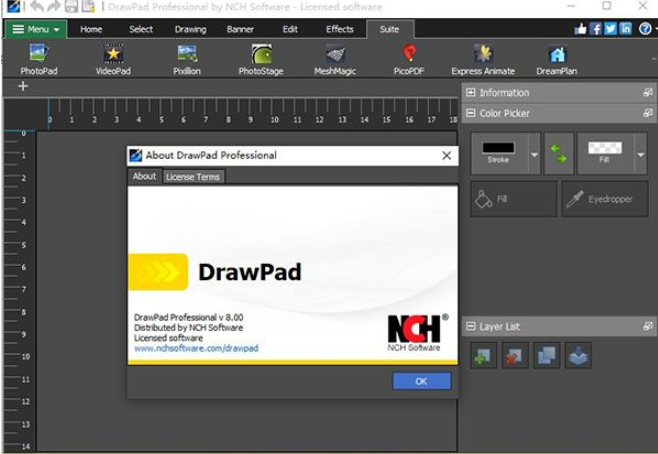Select the Suite ribbon tab
Viewport: 658px width, 454px height.
[389, 29]
